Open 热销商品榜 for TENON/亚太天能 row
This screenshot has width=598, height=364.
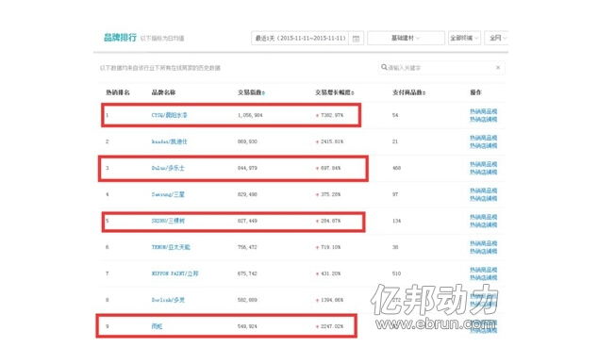pyautogui.click(x=483, y=243)
